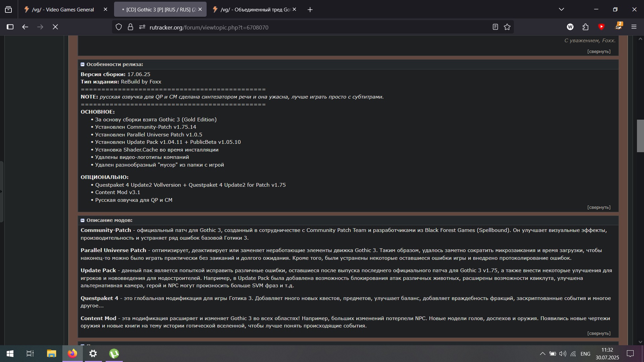Bookmark this page with the star icon
The image size is (644, 362).
pos(507,27)
